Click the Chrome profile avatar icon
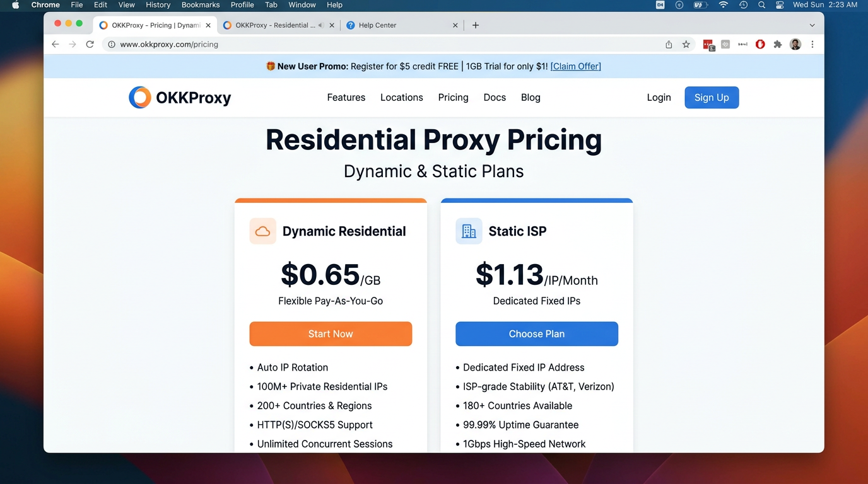Screen dimensions: 868x484 (x=795, y=44)
